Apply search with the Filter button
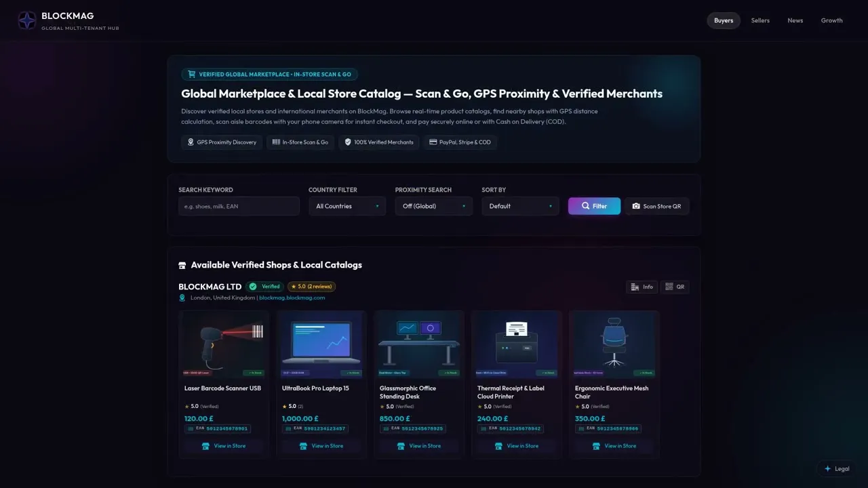Image resolution: width=868 pixels, height=488 pixels. pyautogui.click(x=594, y=206)
